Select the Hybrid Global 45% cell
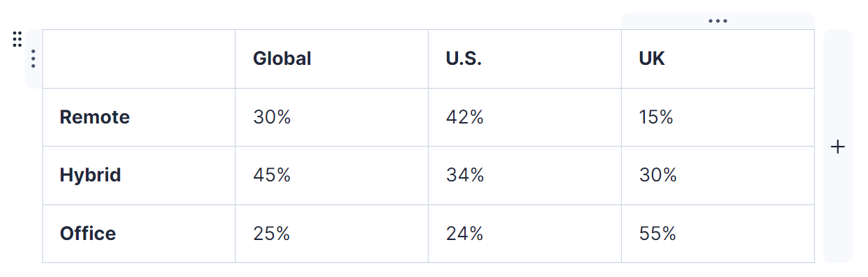868x277 pixels. [332, 175]
